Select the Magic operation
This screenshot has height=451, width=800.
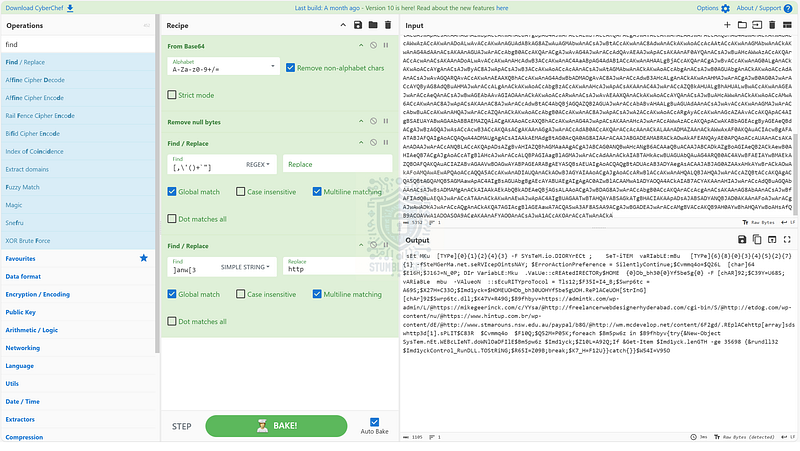pos(78,205)
